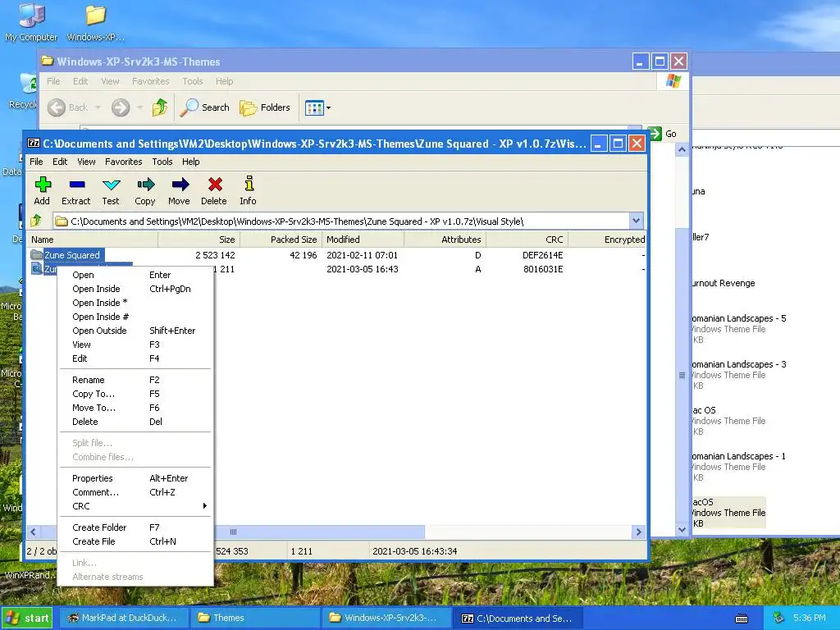Screen dimensions: 840x630
Task: Click the Add green plus icon in 7-Zip
Action: pos(43,185)
